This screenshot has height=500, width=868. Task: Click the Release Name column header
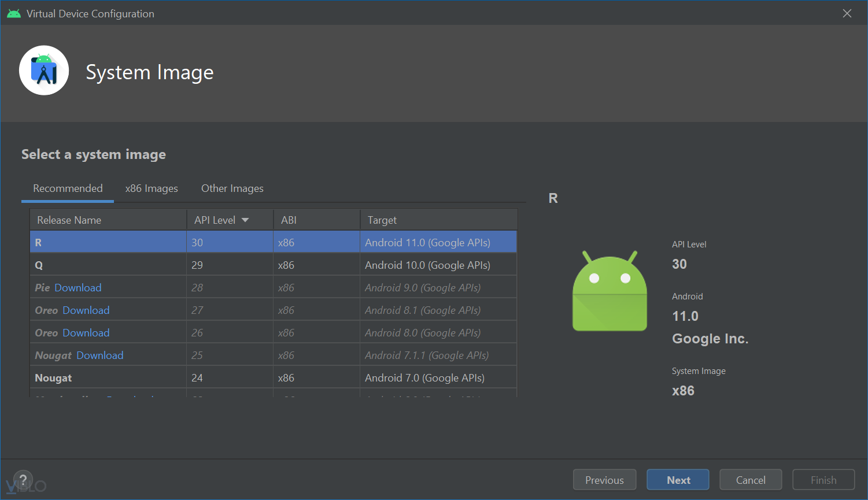click(x=69, y=220)
